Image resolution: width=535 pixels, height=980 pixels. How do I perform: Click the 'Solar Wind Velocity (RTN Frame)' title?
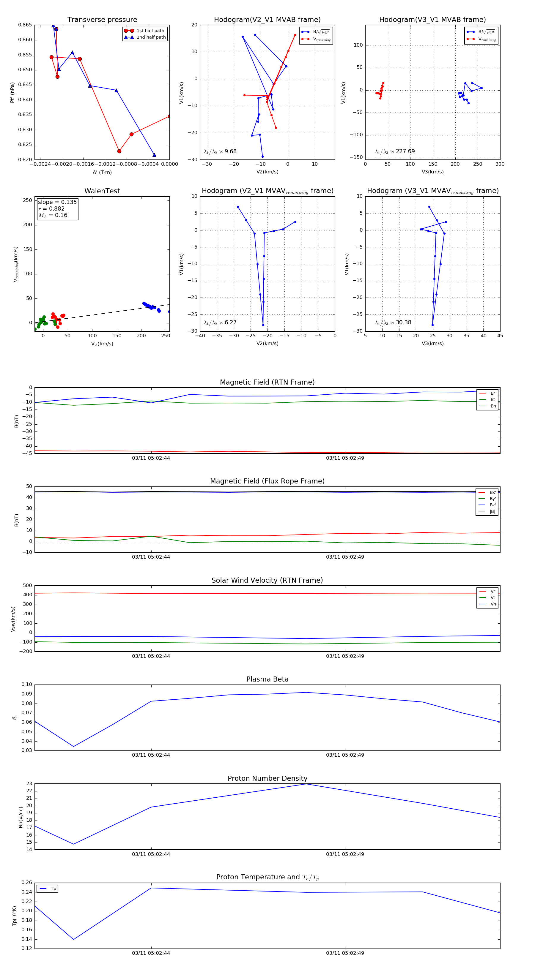pos(267,581)
